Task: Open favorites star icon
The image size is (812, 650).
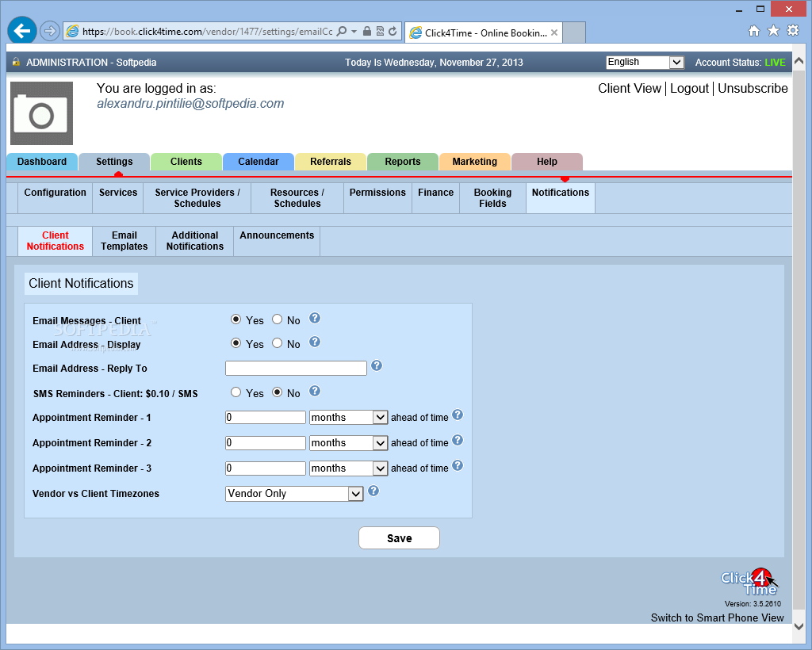Action: pyautogui.click(x=773, y=31)
